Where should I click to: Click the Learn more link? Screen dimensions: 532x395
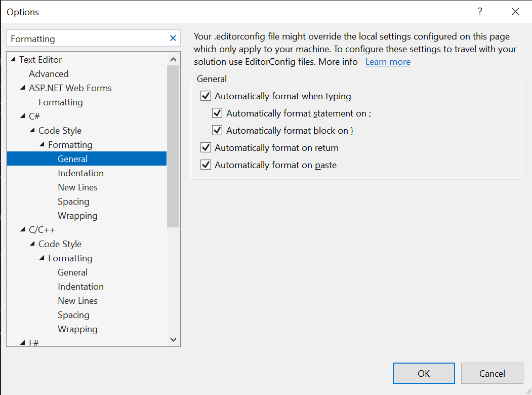(388, 62)
